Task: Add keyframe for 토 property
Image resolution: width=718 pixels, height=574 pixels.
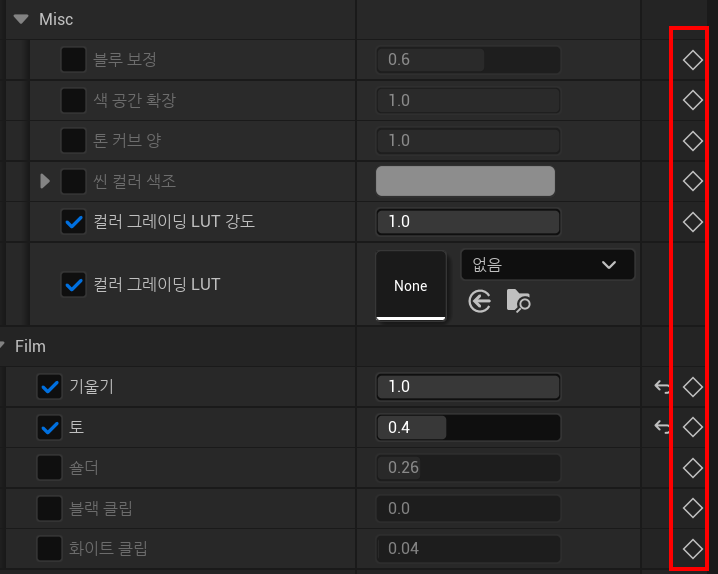Action: (692, 427)
